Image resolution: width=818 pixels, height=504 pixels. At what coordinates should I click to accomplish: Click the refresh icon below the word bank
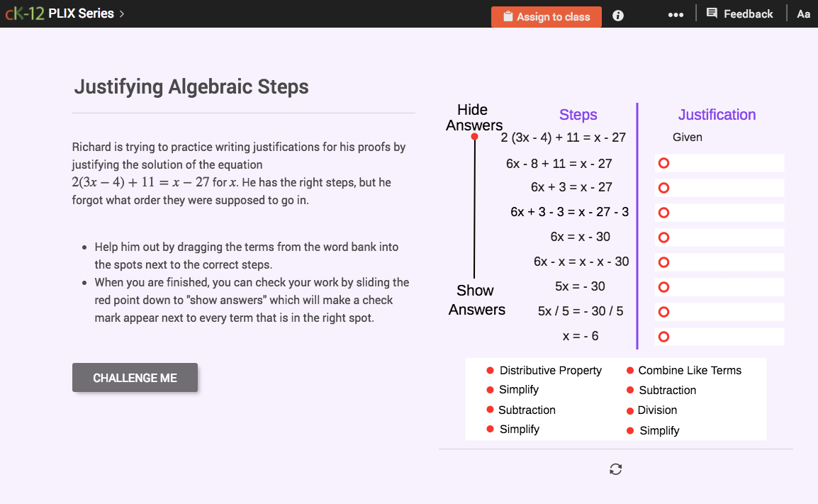pyautogui.click(x=615, y=469)
